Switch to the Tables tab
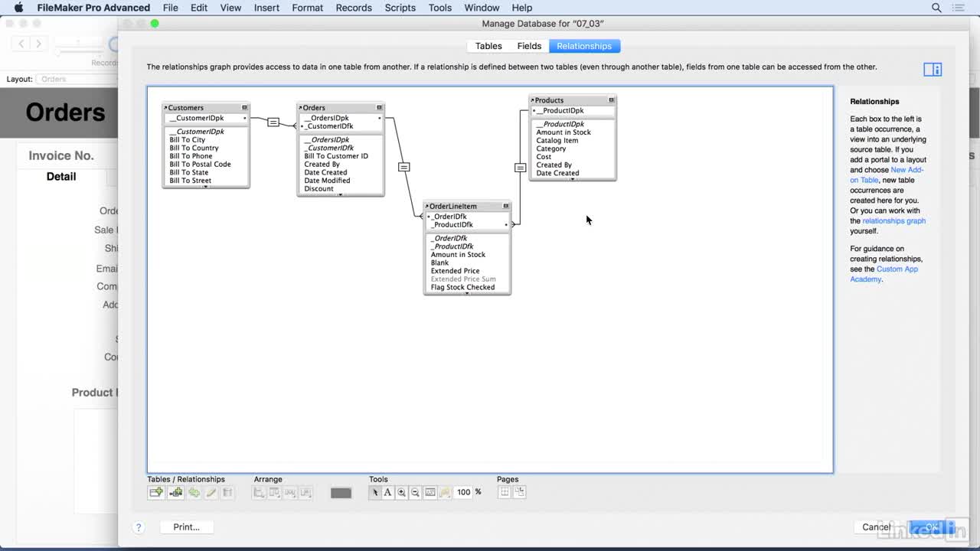The width and height of the screenshot is (980, 551). tap(488, 46)
